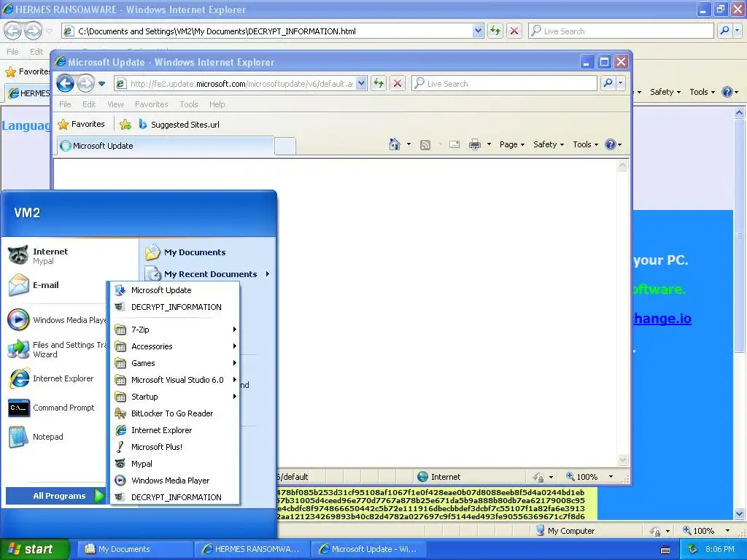Viewport: 747px width, 560px height.
Task: Open Help menu in Microsoft Update window
Action: pos(217,104)
